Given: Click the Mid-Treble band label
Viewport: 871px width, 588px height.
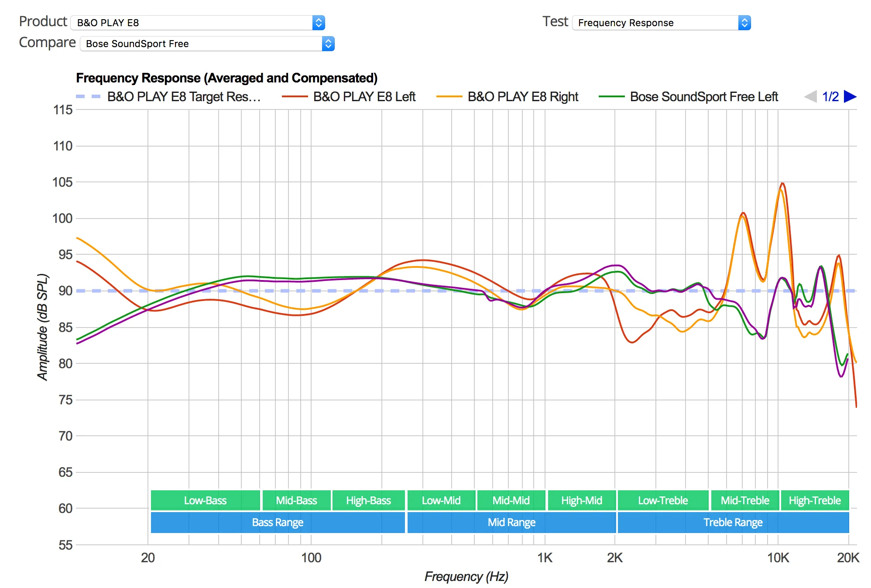Looking at the screenshot, I should (744, 500).
